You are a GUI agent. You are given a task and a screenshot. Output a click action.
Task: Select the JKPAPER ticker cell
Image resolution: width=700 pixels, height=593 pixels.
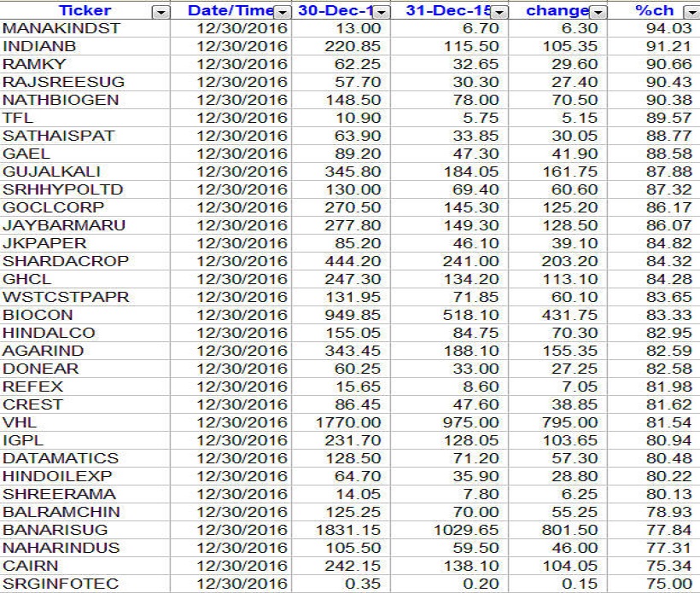[x=85, y=243]
